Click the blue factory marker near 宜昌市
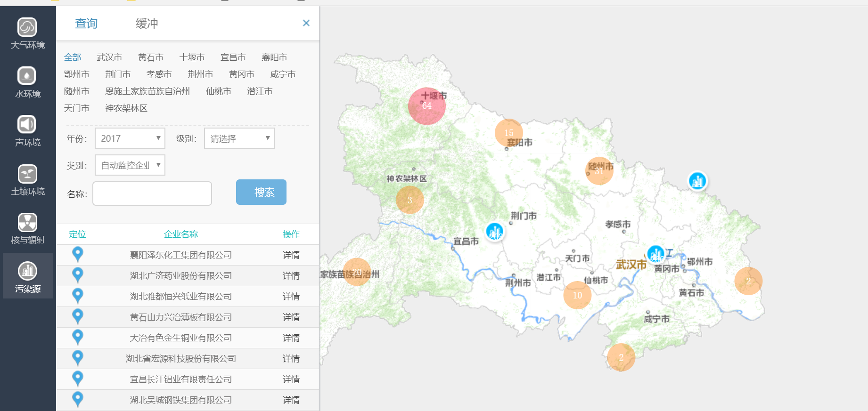 point(495,232)
